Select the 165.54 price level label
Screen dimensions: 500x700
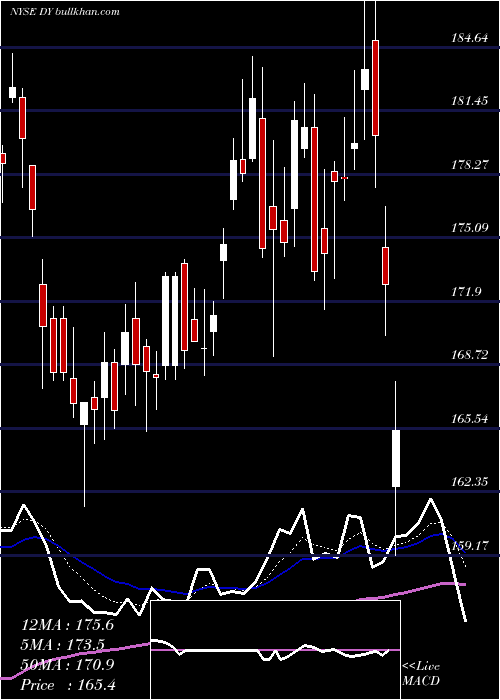point(470,419)
